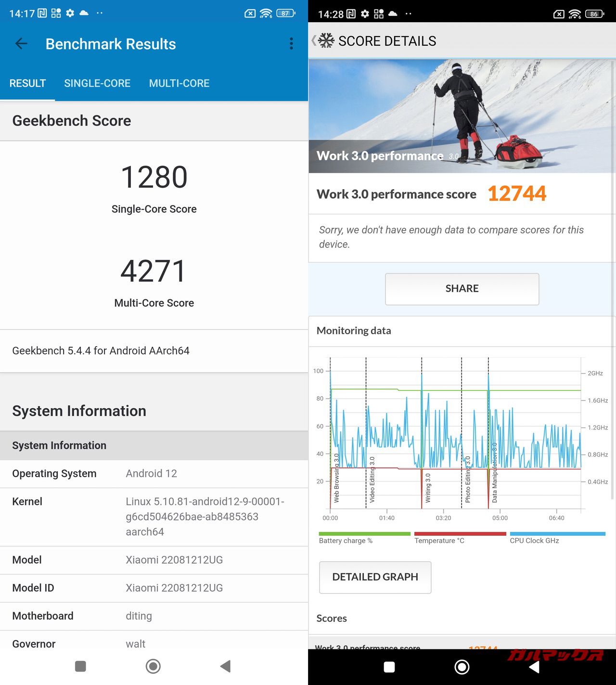Image resolution: width=616 pixels, height=685 pixels.
Task: Tap the monitoring data chart
Action: tap(455, 433)
